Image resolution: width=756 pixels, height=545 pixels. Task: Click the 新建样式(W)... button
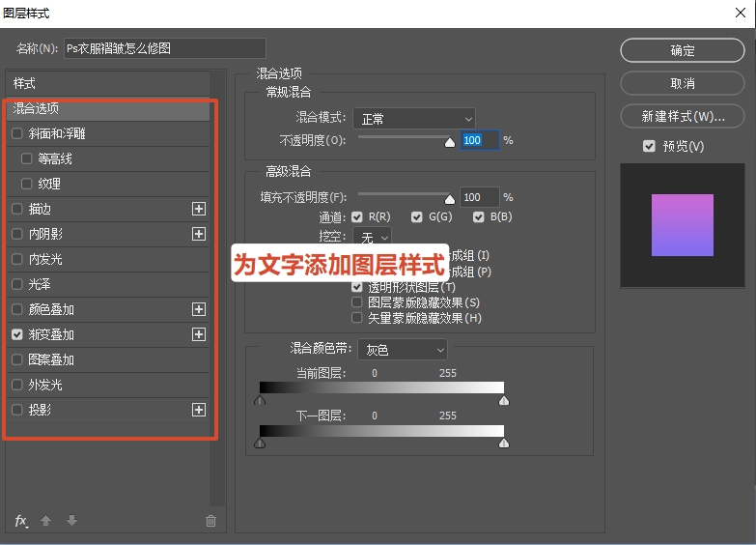point(683,116)
